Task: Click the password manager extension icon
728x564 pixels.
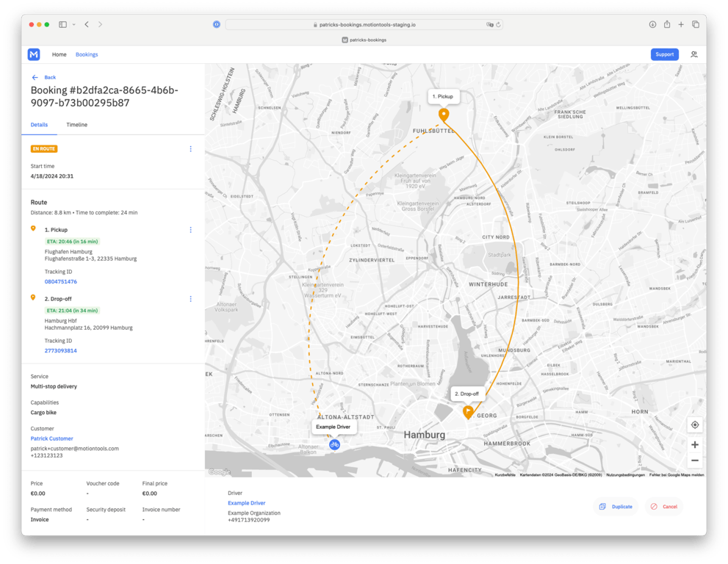Action: (217, 25)
